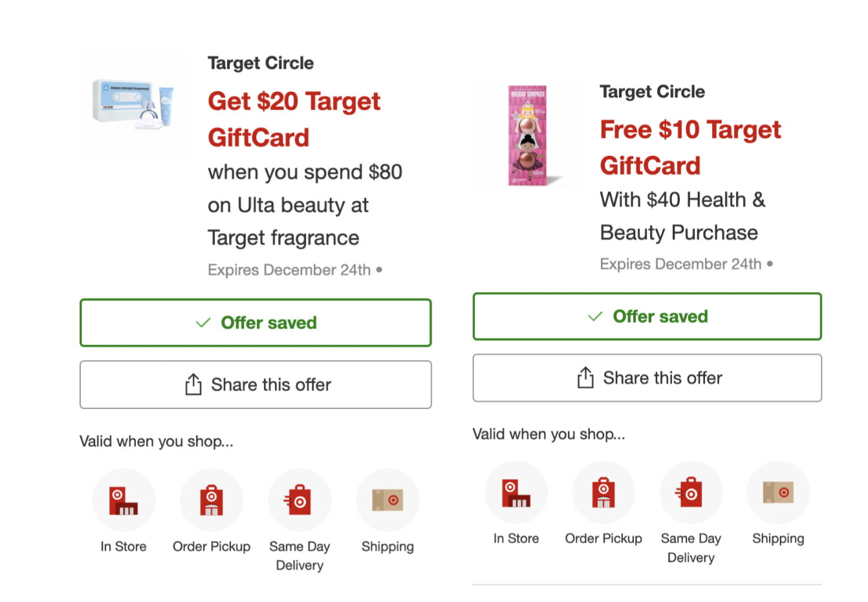Click Order Pickup icon under $10 GiftCard offer
Screen dimensions: 868x602
pyautogui.click(x=603, y=493)
